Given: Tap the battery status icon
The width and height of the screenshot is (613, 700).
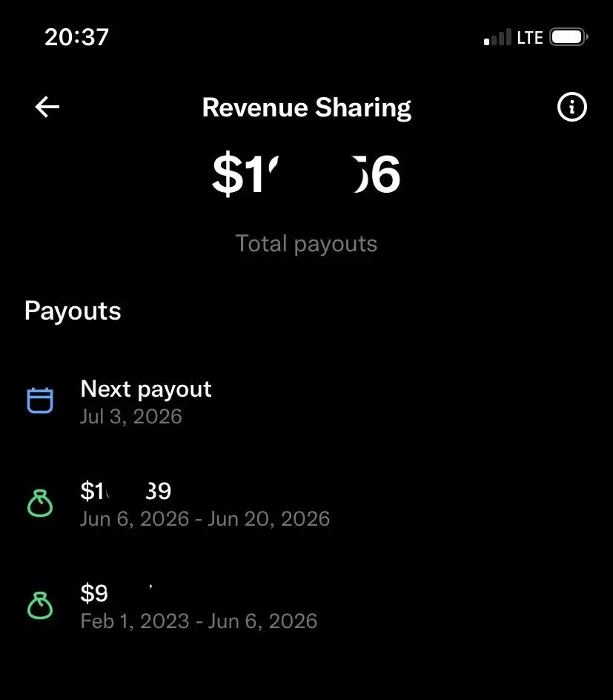Looking at the screenshot, I should click(x=569, y=37).
